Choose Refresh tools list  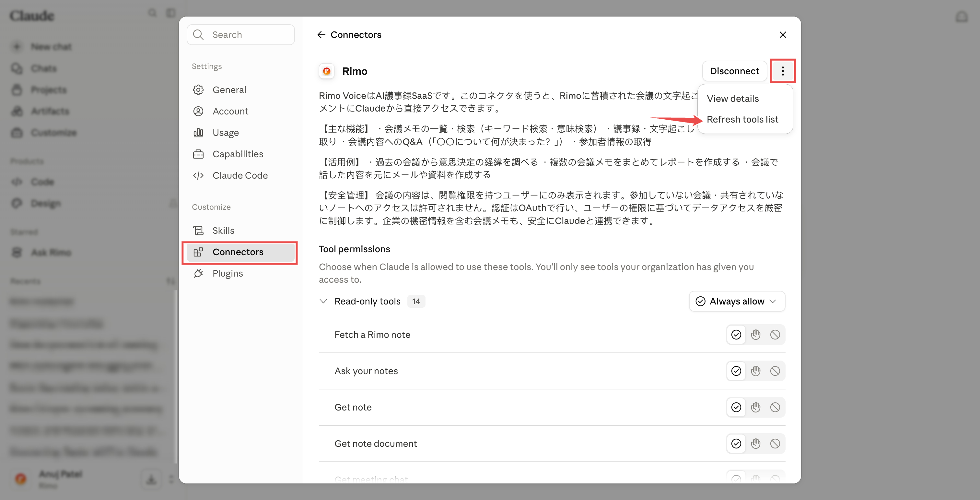pos(745,119)
